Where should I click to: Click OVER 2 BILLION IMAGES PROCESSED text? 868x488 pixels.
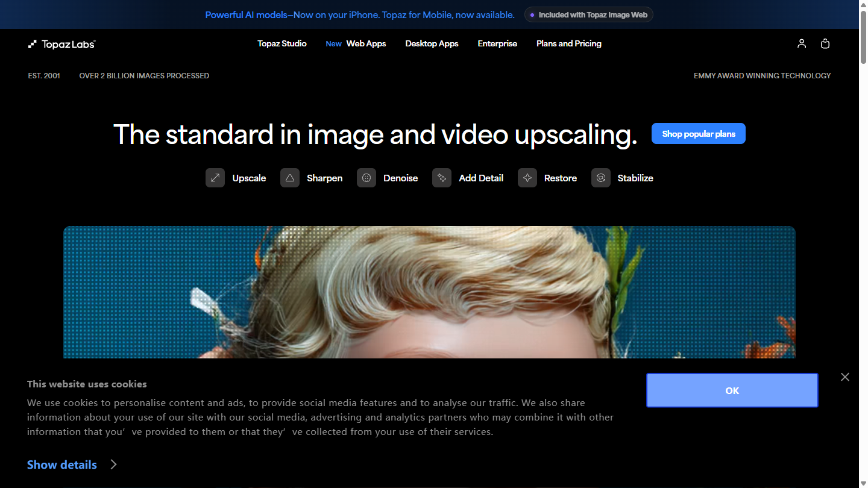(x=144, y=76)
